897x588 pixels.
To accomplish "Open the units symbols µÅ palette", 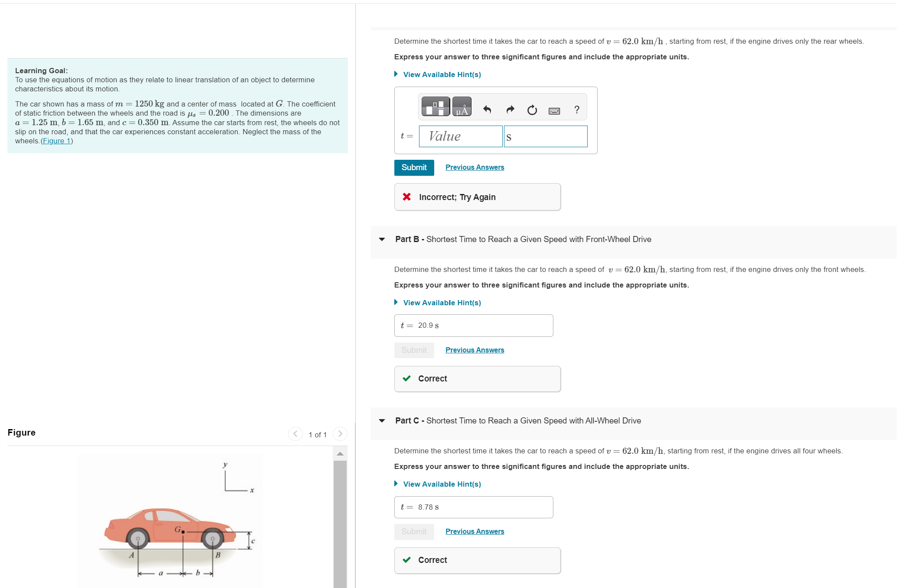I will click(x=462, y=107).
